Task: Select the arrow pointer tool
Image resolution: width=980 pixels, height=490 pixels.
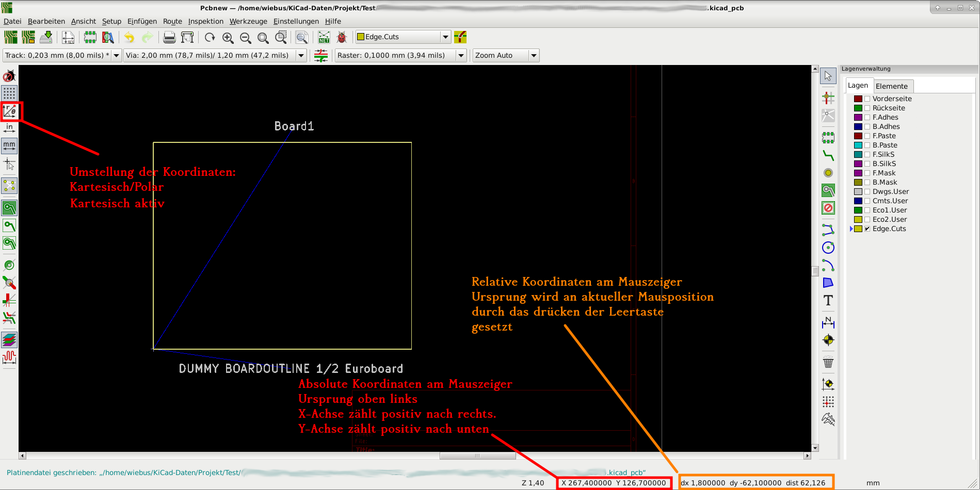Action: tap(828, 76)
